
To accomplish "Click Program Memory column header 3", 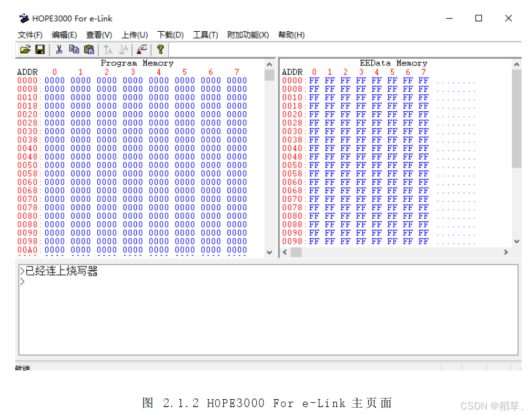I will [x=133, y=72].
